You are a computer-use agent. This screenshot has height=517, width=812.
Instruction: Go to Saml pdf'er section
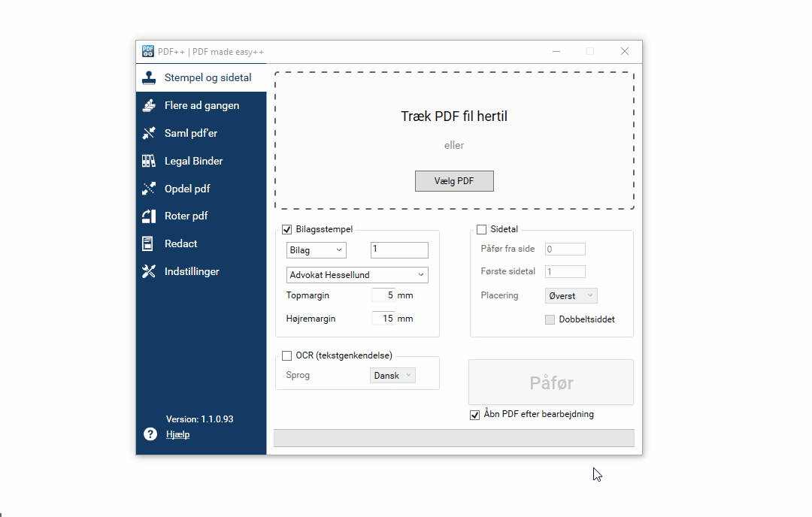[201, 133]
